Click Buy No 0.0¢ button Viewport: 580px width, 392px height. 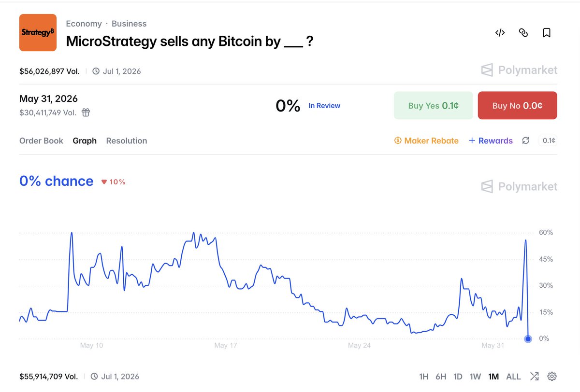point(517,105)
